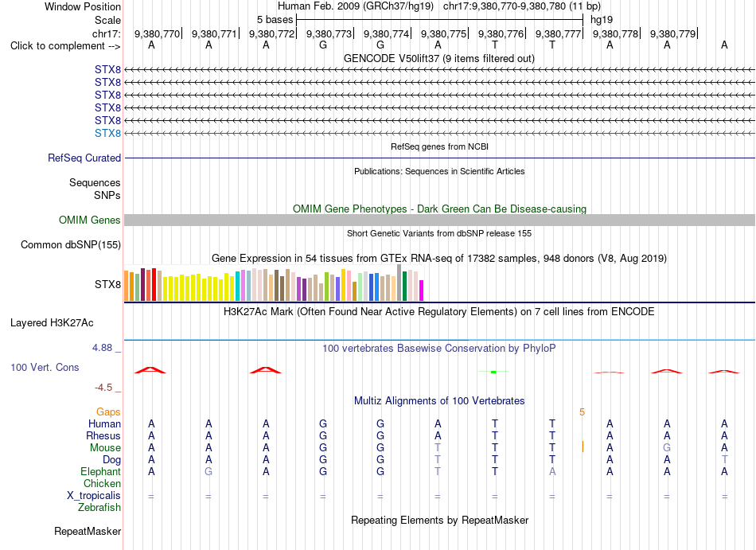Click the Mouse species label
Viewport: 756px width, 550px height.
click(x=105, y=448)
